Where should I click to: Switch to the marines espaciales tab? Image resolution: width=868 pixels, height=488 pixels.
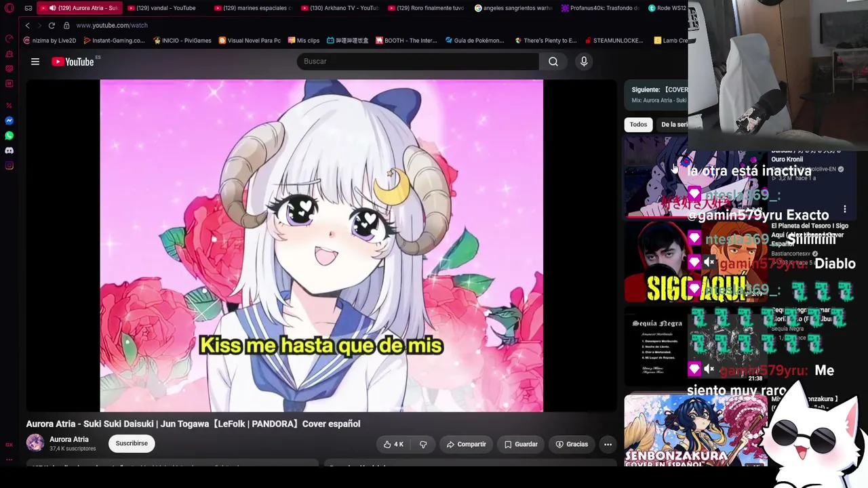click(x=252, y=8)
